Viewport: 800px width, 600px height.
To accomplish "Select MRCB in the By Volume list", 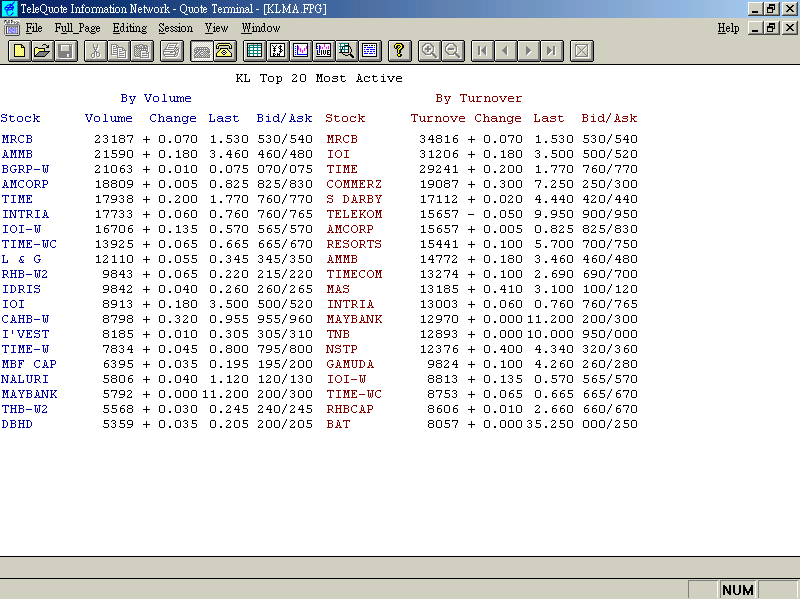I will 17,139.
